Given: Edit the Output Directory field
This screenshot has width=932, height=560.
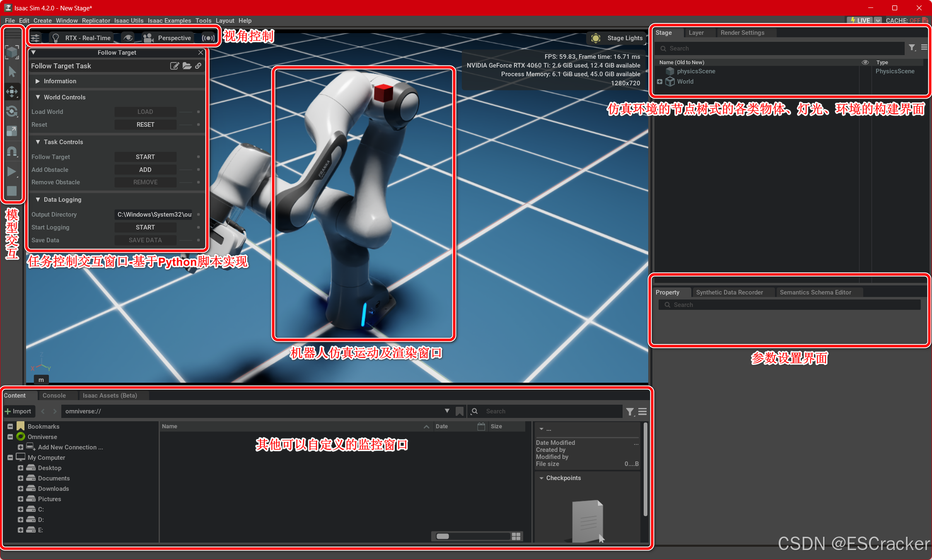Looking at the screenshot, I should click(154, 215).
